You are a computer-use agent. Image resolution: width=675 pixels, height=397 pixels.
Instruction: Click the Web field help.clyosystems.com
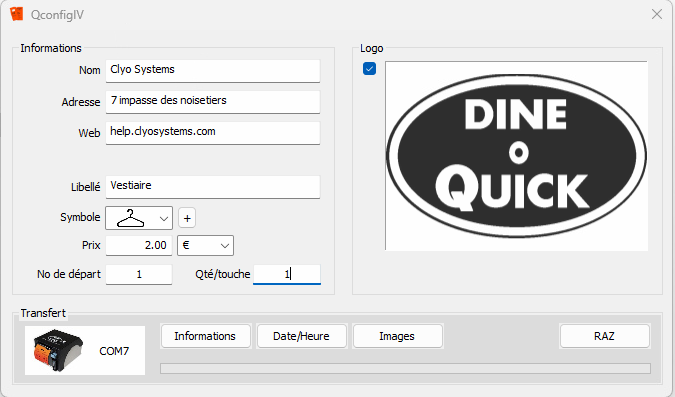pos(213,133)
